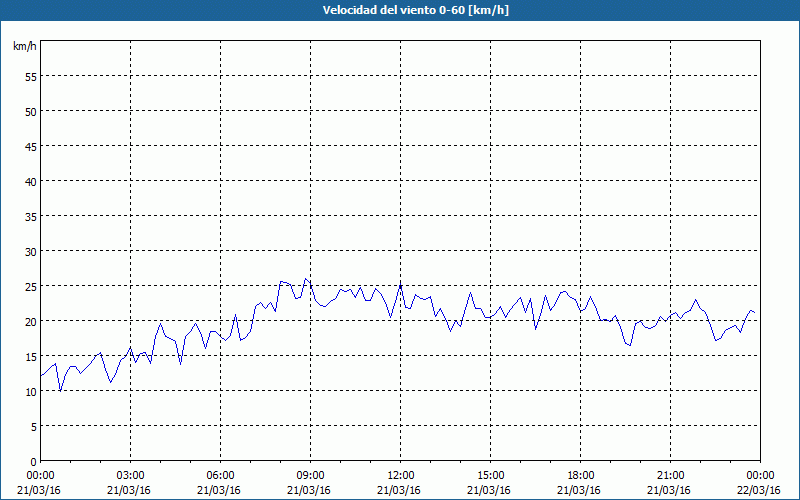
Task: Click the title "Velocidad del viento 0-60 [km/h]"
Action: pos(416,10)
